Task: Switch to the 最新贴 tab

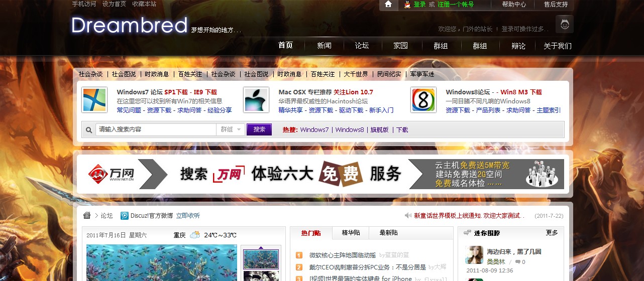Action: 388,233
